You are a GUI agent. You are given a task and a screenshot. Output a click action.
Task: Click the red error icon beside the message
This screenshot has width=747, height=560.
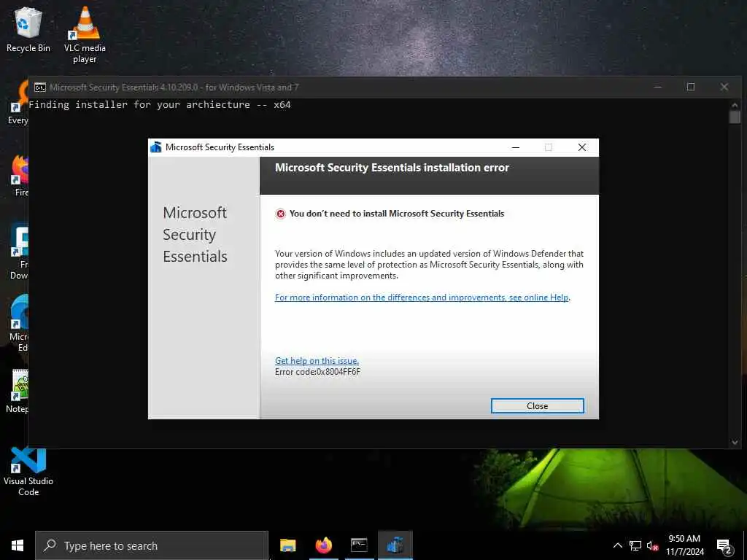point(281,214)
